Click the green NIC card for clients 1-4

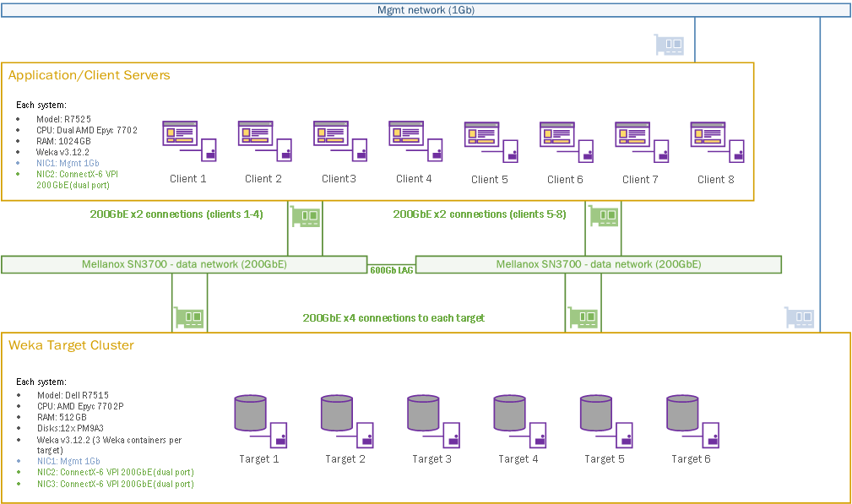pyautogui.click(x=306, y=216)
